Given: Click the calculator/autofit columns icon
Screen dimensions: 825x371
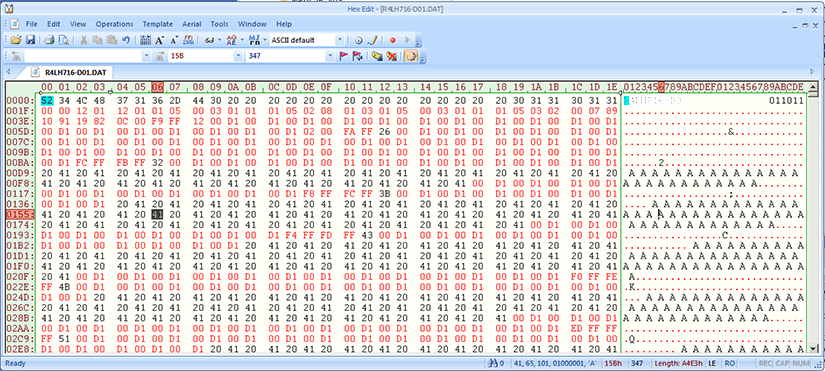Looking at the screenshot, I should click(146, 40).
